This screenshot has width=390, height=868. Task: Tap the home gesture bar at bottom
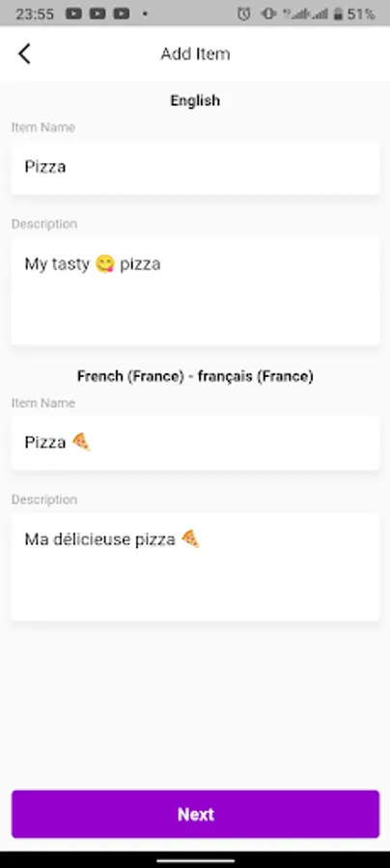(195, 860)
